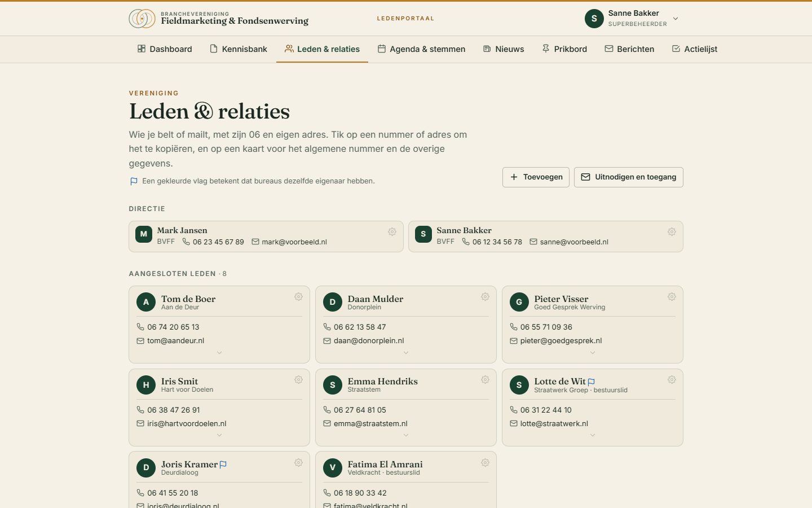Click the gear icon on Joris Kramer card
This screenshot has height=508, width=812.
[298, 463]
